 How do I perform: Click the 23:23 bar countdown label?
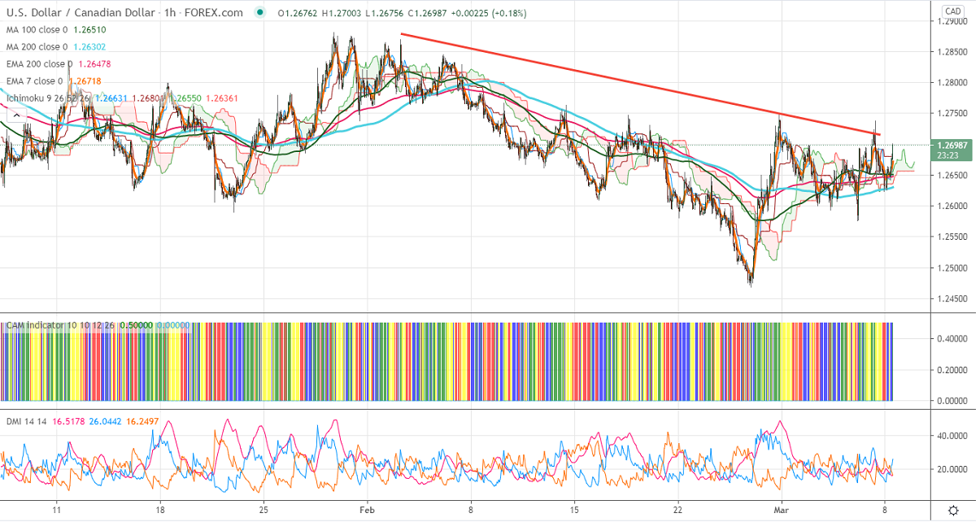(947, 154)
